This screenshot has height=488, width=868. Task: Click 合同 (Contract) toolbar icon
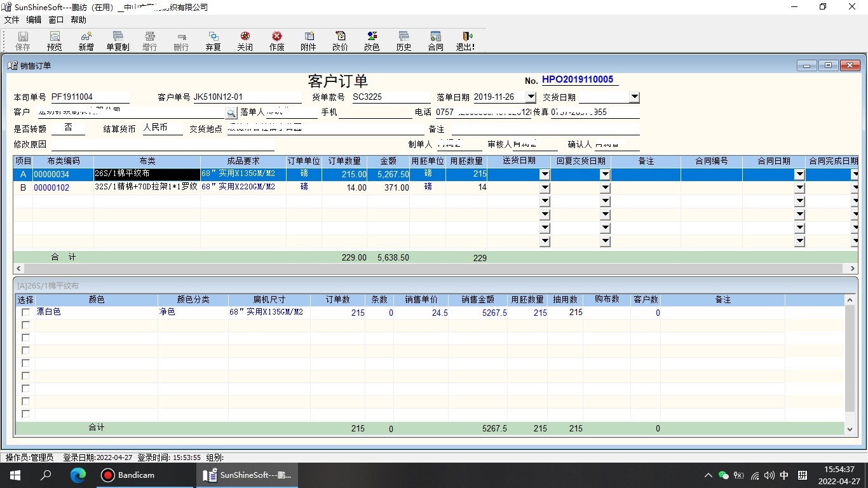coord(435,41)
